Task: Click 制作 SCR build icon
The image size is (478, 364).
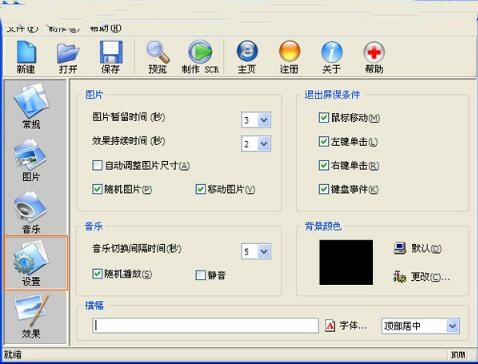Action: [x=200, y=52]
